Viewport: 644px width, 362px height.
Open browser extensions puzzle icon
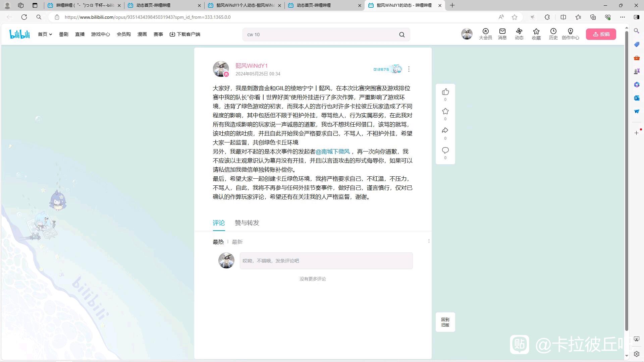point(547,17)
